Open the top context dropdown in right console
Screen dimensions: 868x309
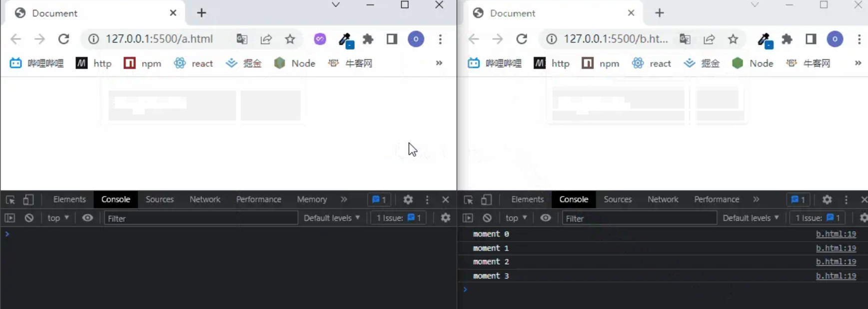click(516, 218)
